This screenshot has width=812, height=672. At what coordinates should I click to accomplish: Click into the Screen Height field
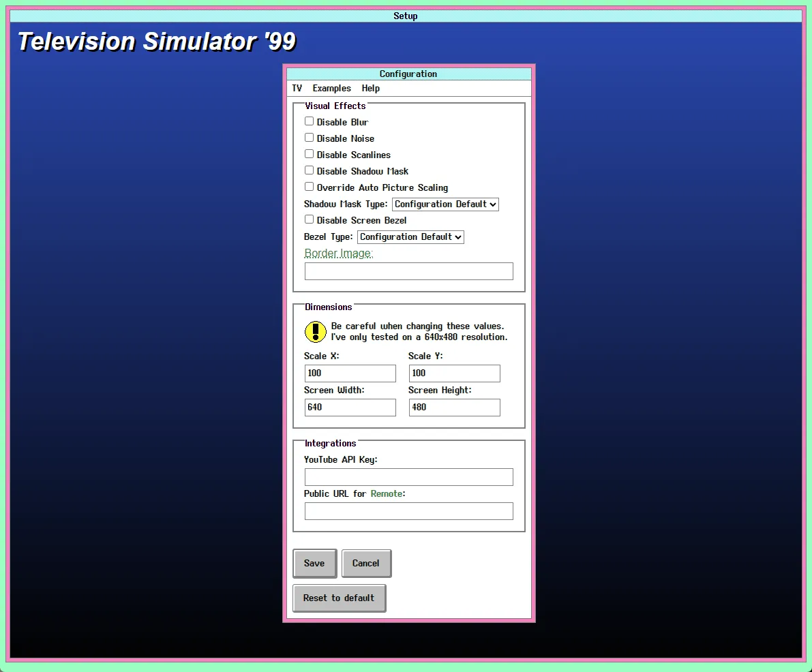point(455,408)
